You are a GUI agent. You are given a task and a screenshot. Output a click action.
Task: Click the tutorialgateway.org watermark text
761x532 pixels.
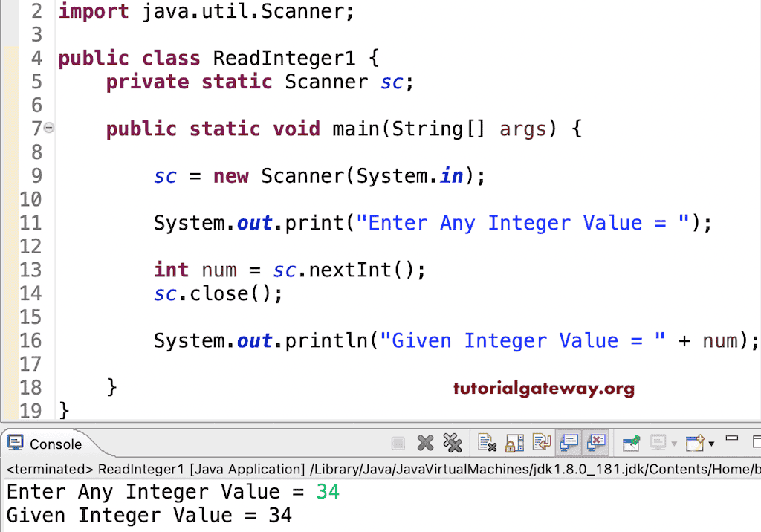tap(543, 388)
